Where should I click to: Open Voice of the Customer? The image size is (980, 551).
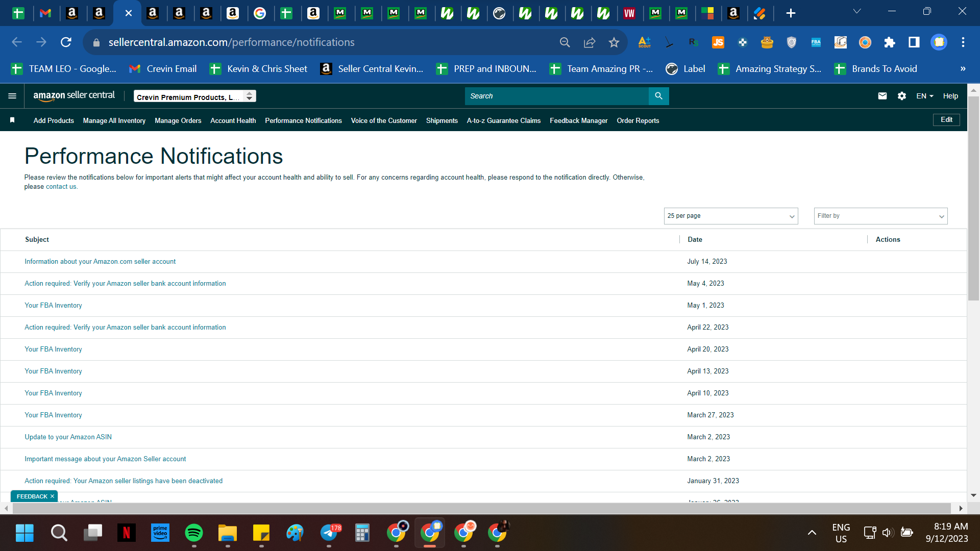tap(384, 120)
